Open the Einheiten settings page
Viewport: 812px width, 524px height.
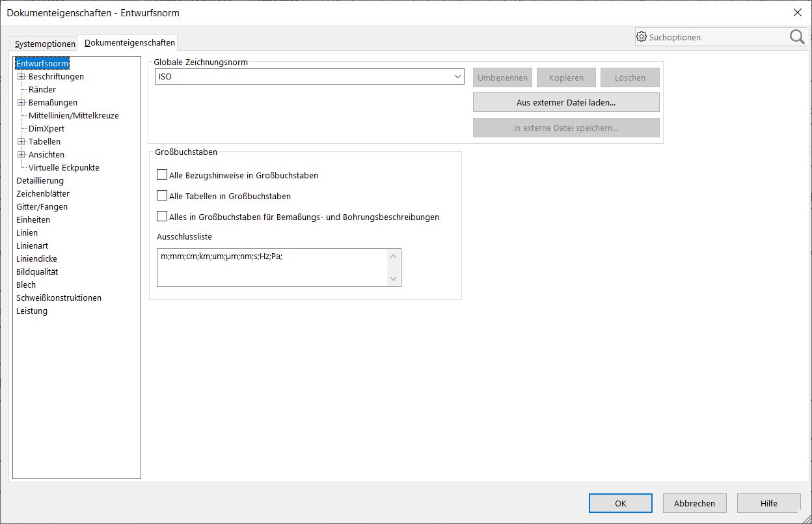33,220
